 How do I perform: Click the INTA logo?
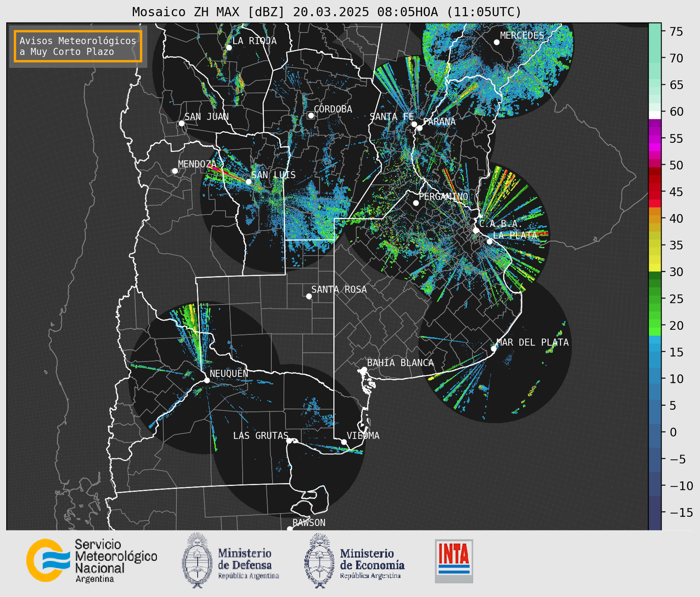(454, 561)
